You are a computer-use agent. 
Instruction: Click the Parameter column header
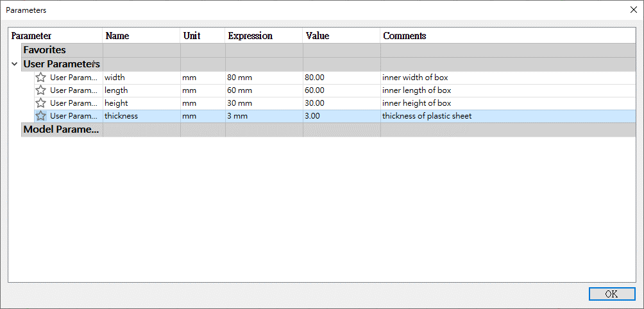[55, 36]
